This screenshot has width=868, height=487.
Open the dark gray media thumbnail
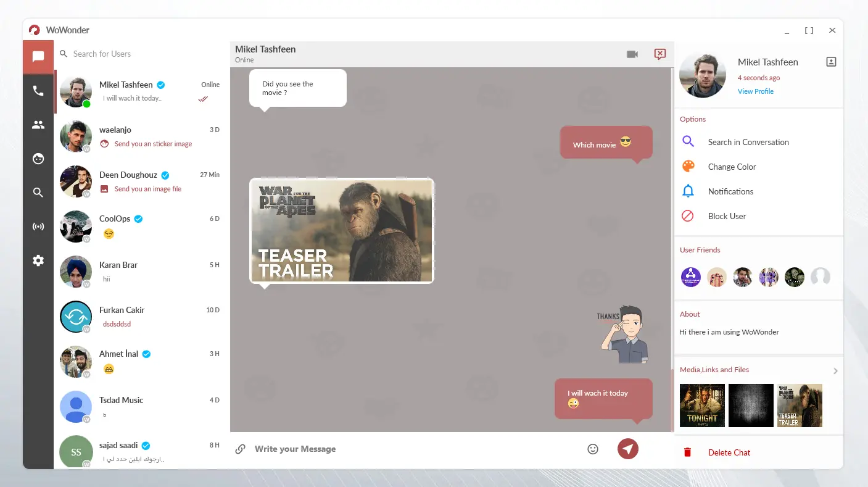[751, 406]
